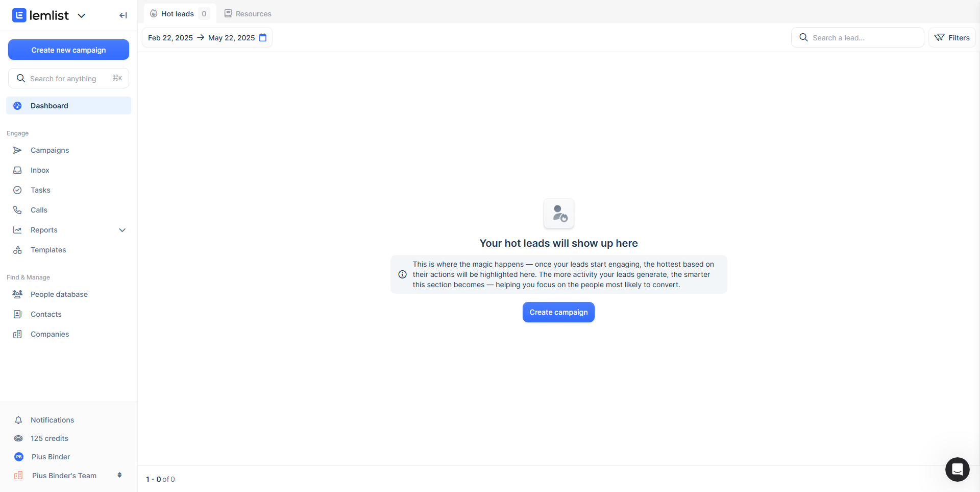Open the Filters panel
This screenshot has width=980, height=492.
click(x=951, y=38)
